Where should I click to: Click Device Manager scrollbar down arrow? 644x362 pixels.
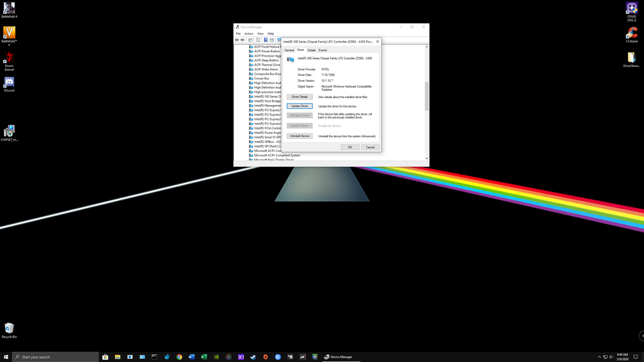point(427,158)
